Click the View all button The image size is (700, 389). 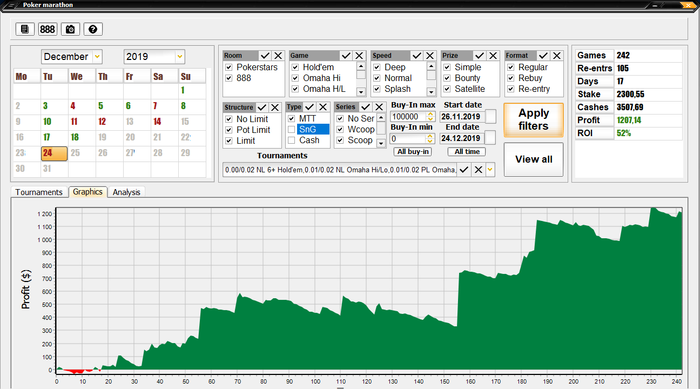533,159
